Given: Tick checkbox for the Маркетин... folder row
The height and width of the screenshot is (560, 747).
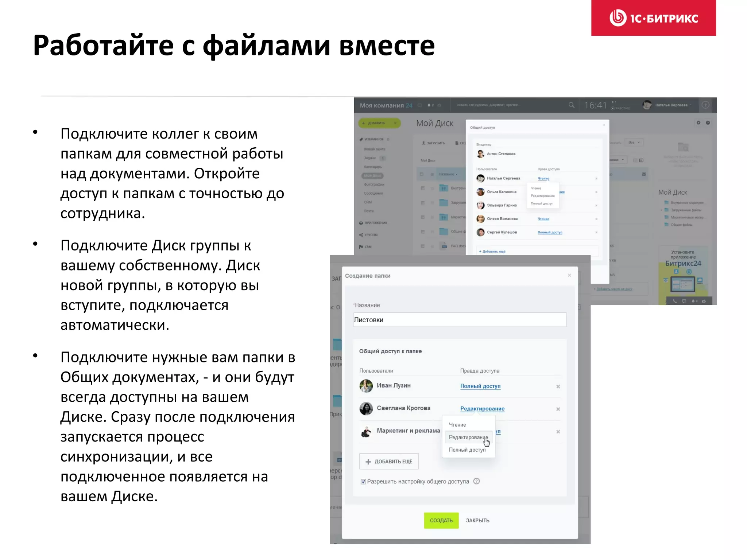Looking at the screenshot, I should pyautogui.click(x=423, y=217).
